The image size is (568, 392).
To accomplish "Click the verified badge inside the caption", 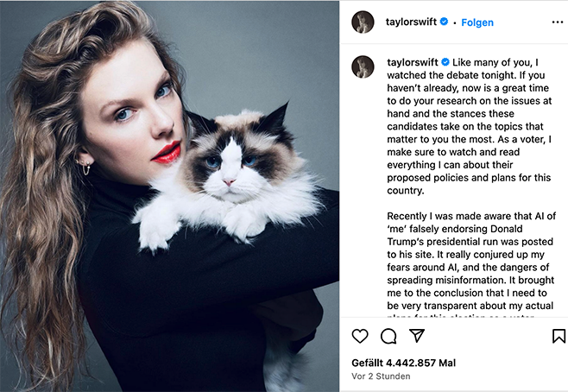I will (445, 62).
